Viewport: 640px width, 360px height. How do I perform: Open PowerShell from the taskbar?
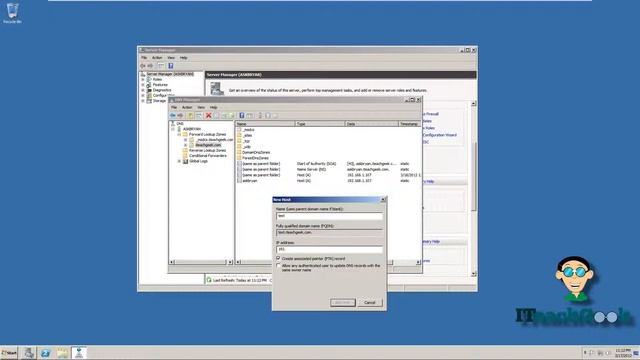45,353
